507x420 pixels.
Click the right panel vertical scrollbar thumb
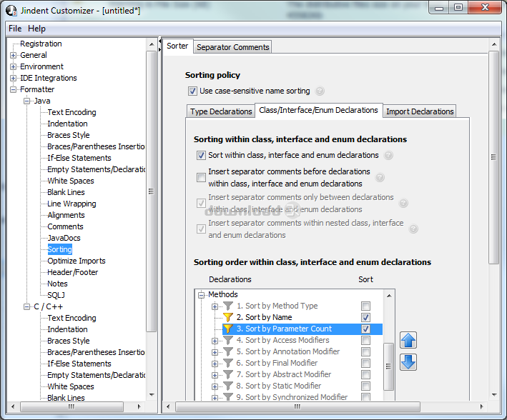(x=493, y=157)
